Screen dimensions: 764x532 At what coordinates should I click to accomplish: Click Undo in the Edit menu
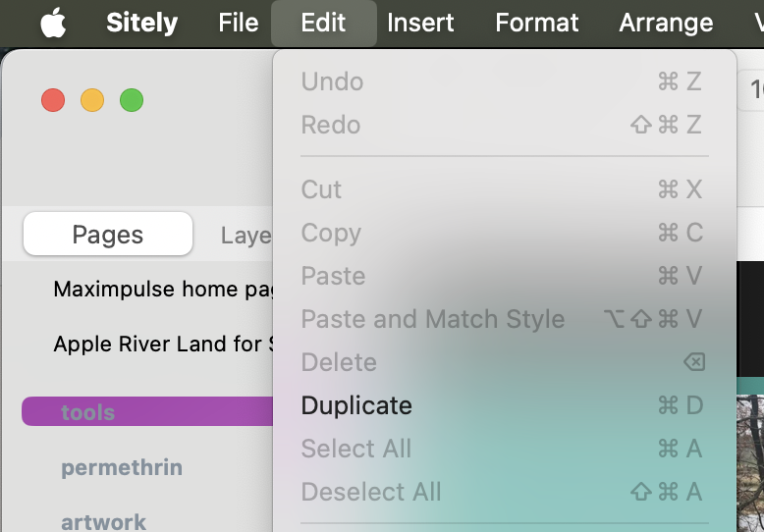332,81
